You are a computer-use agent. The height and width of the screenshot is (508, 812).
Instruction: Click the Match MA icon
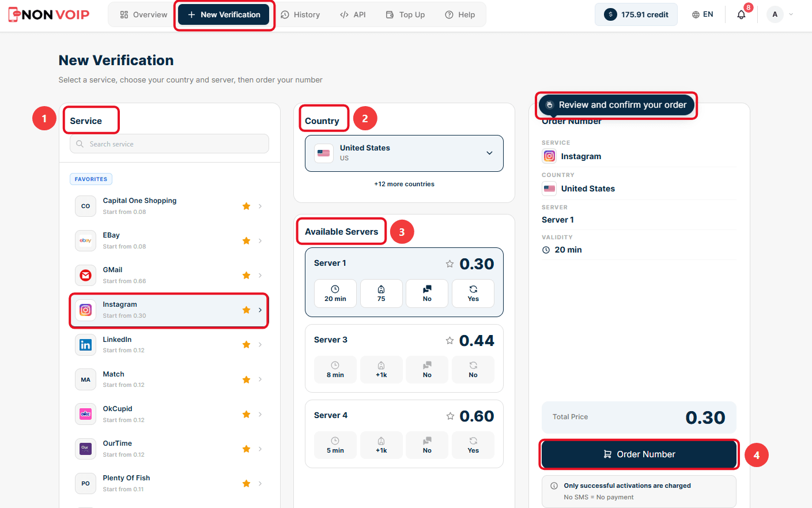(85, 379)
